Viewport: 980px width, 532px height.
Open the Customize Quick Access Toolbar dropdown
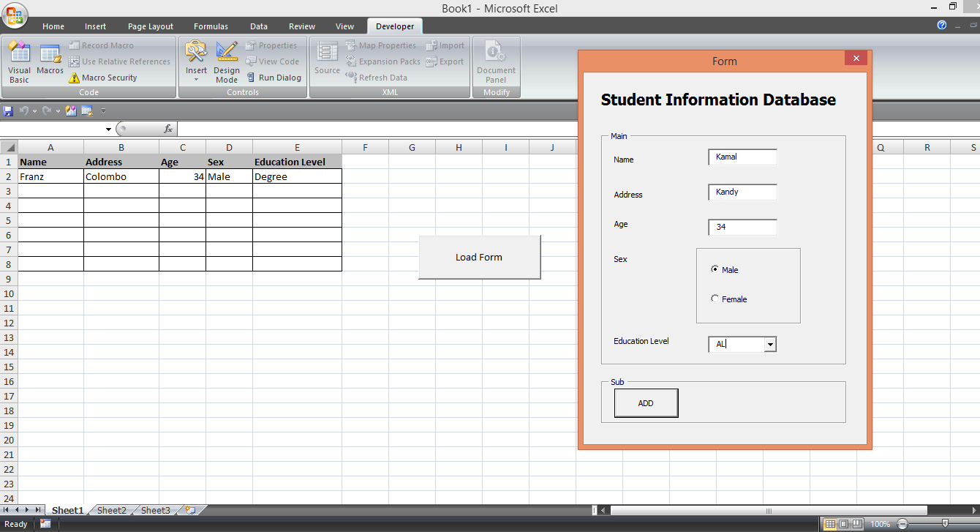(x=104, y=110)
